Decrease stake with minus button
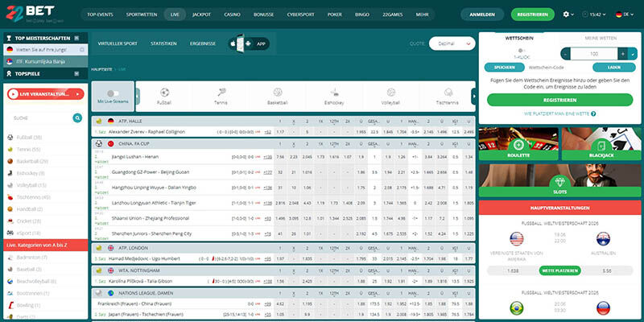Image resolution: width=644 pixels, height=322 pixels. coord(566,54)
